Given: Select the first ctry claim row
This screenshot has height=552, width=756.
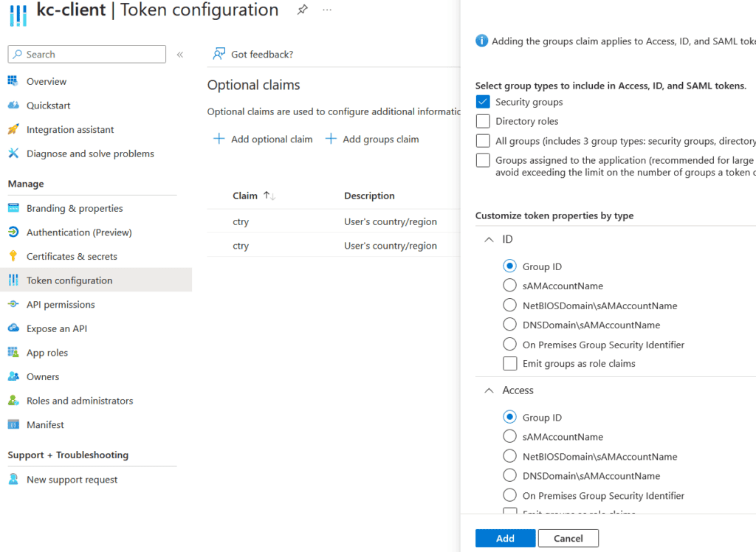Looking at the screenshot, I should tap(334, 221).
